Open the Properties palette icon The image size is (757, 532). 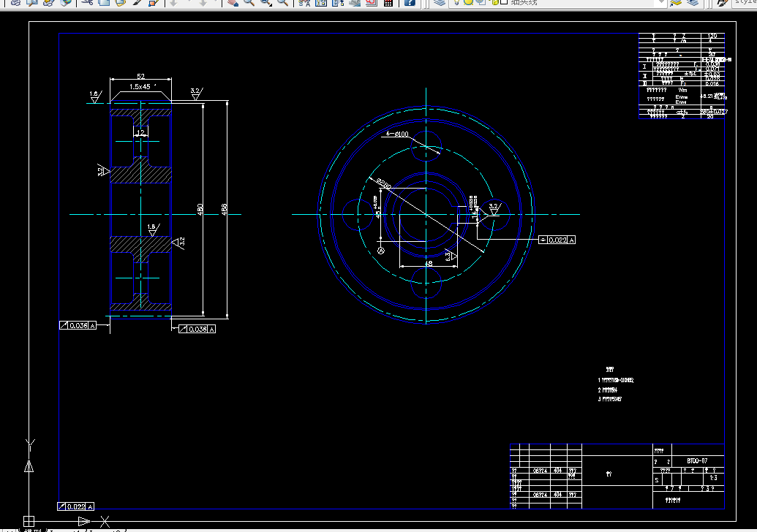pos(304,2)
